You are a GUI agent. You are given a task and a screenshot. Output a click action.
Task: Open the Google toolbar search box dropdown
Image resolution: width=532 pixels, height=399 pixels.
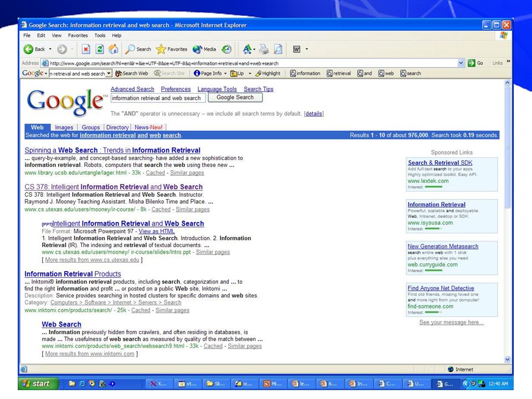109,73
